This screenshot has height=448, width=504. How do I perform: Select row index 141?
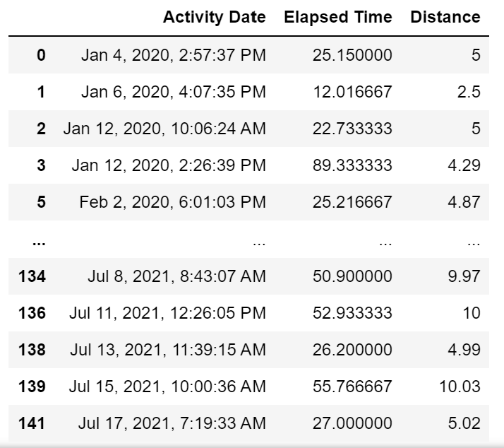pos(32,423)
